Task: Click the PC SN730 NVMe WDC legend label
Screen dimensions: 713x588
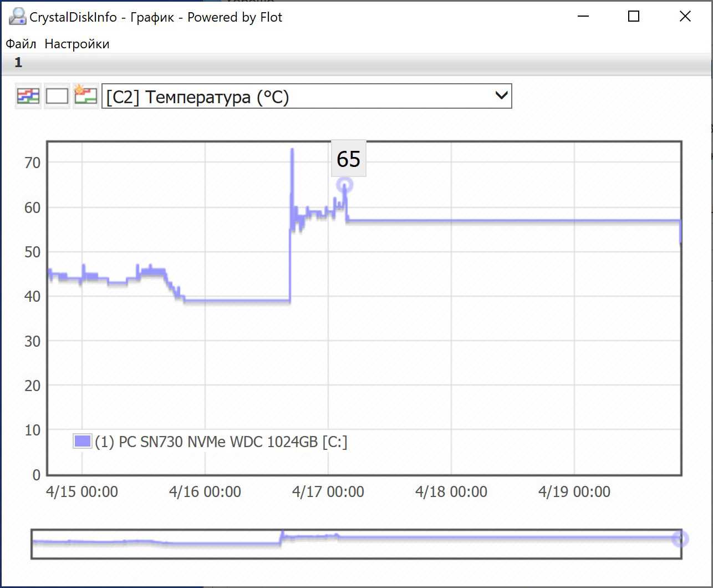Action: coord(221,442)
